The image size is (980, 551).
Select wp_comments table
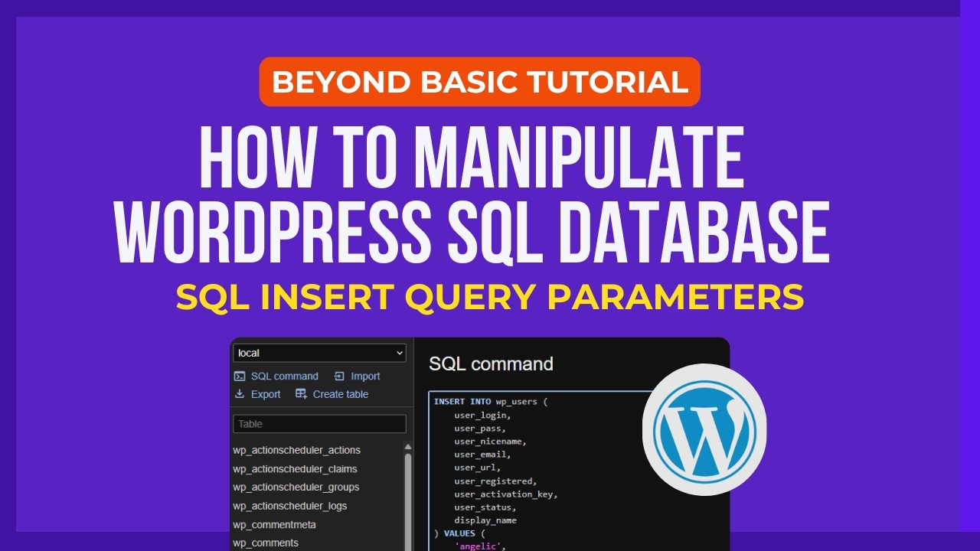(x=266, y=543)
